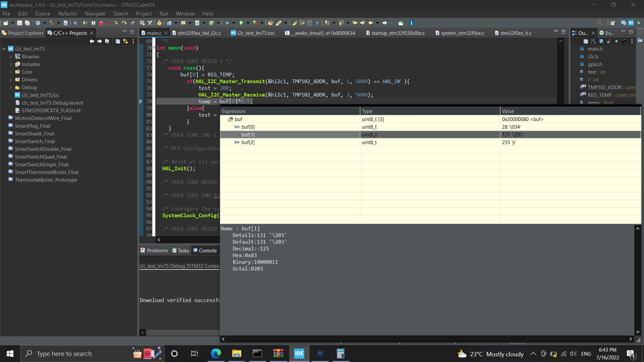Collapse the i2c_test_lm75 project node
This screenshot has height=362, width=644.
[x=4, y=49]
